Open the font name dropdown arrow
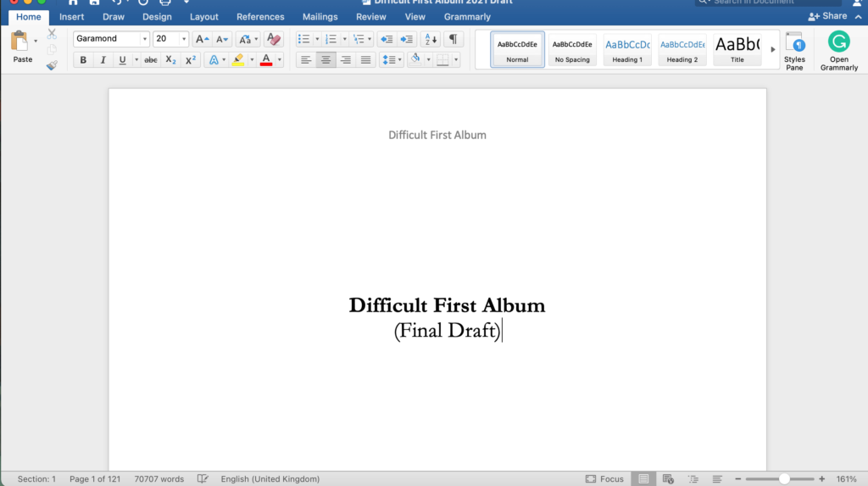Screen dimensions: 868x486 [x=144, y=39]
